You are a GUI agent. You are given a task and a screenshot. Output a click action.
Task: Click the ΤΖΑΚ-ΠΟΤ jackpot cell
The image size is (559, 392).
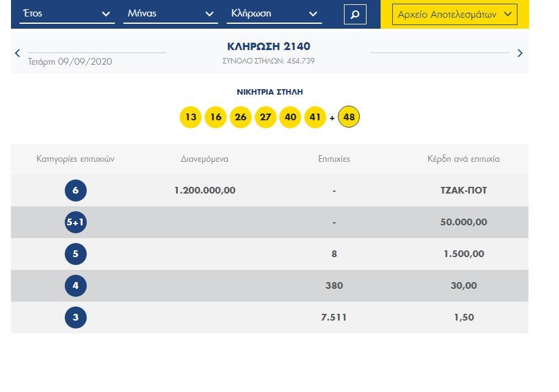[464, 191]
